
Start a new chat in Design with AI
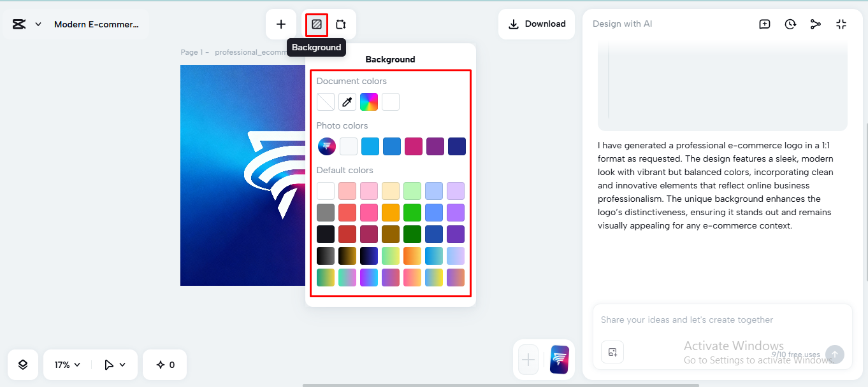765,24
